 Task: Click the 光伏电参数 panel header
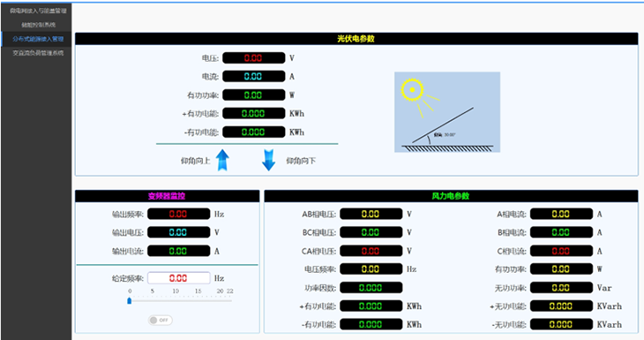pyautogui.click(x=356, y=39)
